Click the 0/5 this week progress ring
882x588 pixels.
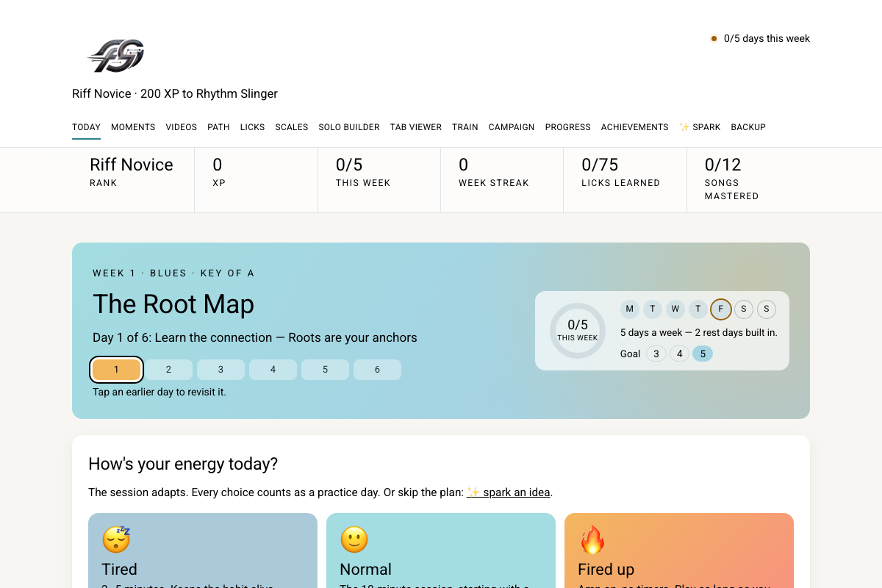[578, 331]
